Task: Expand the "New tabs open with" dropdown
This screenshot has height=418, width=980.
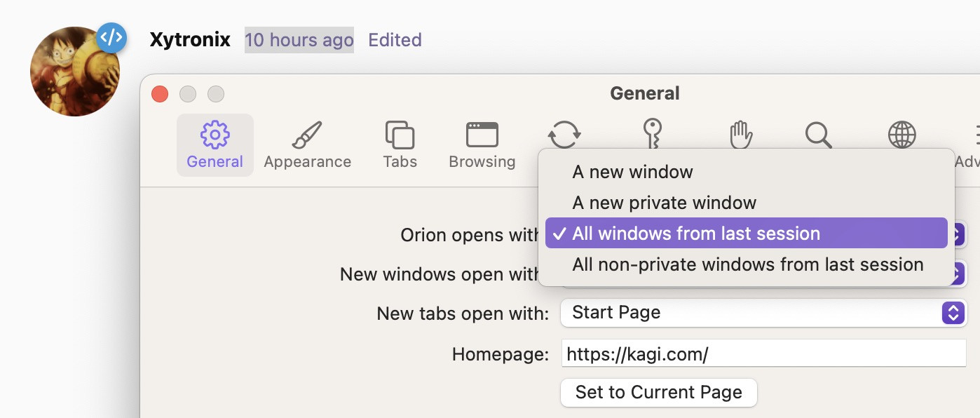Action: point(763,312)
